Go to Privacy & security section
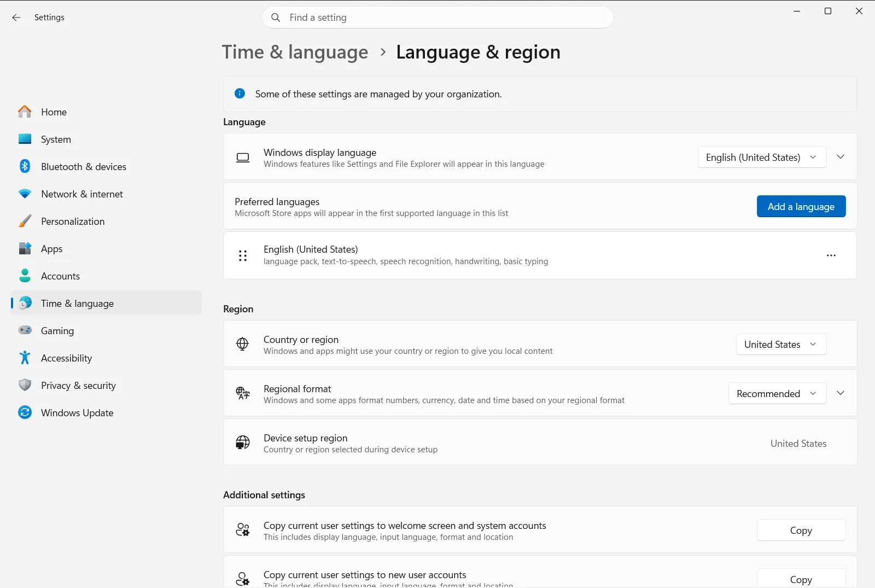The image size is (875, 588). pyautogui.click(x=107, y=385)
